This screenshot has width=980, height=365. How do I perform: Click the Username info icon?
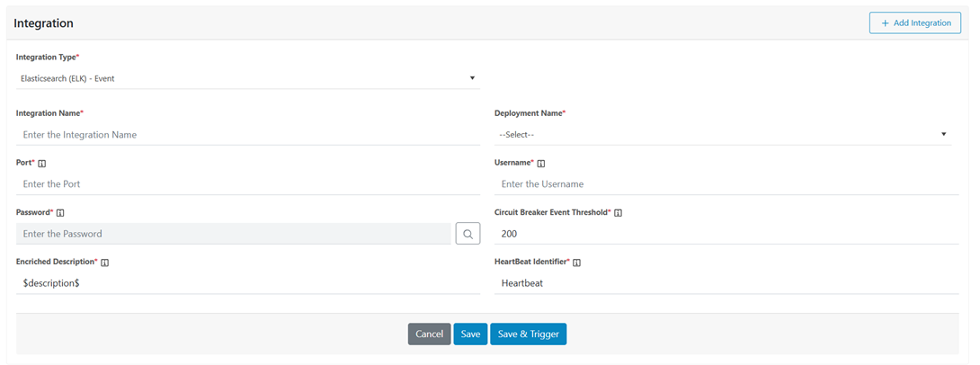coord(541,164)
